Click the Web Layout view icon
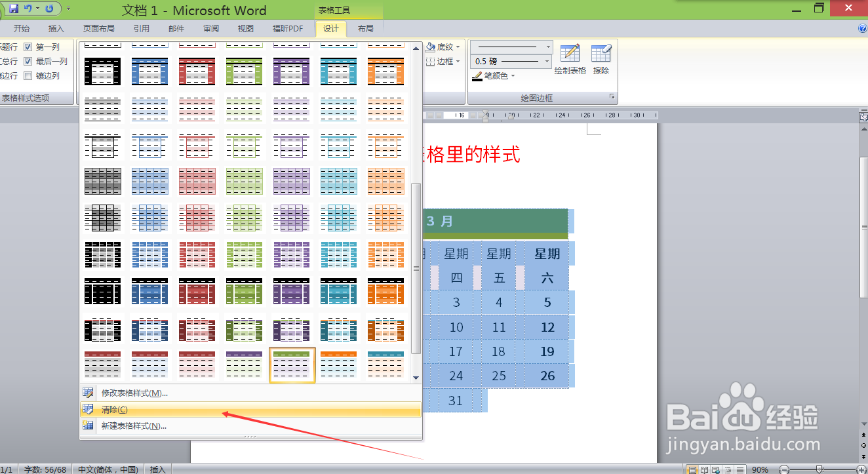 click(715, 469)
